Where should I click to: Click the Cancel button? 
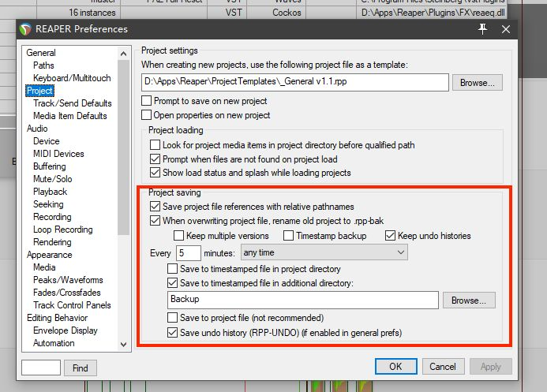point(443,367)
